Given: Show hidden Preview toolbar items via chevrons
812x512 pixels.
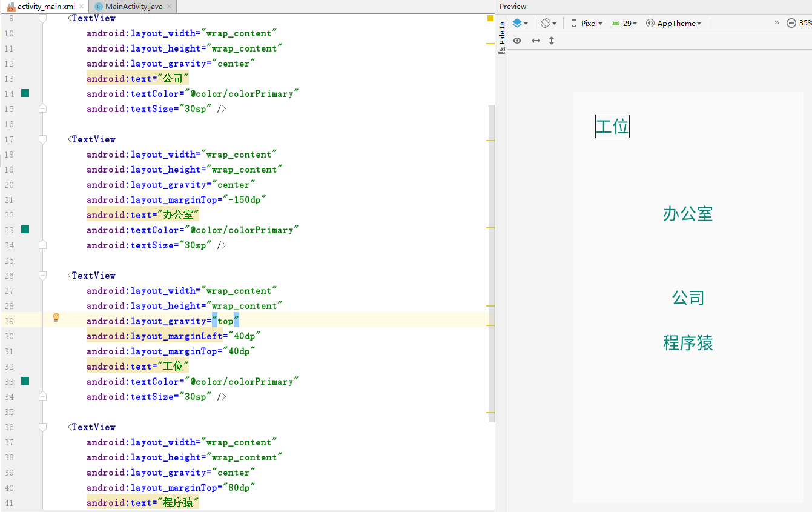Looking at the screenshot, I should [777, 22].
